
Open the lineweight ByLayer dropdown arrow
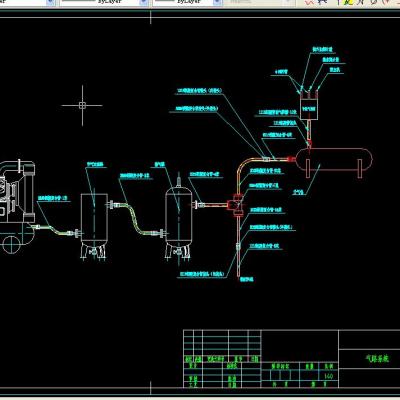[216, 2]
